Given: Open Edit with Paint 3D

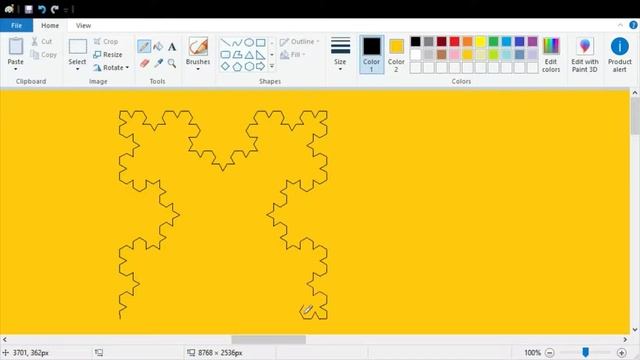Looking at the screenshot, I should coord(584,55).
